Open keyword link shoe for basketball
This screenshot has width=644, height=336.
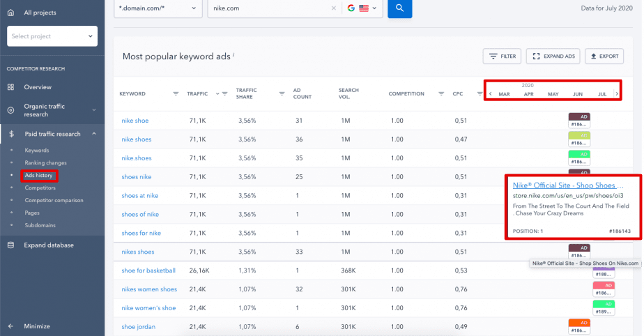[148, 270]
